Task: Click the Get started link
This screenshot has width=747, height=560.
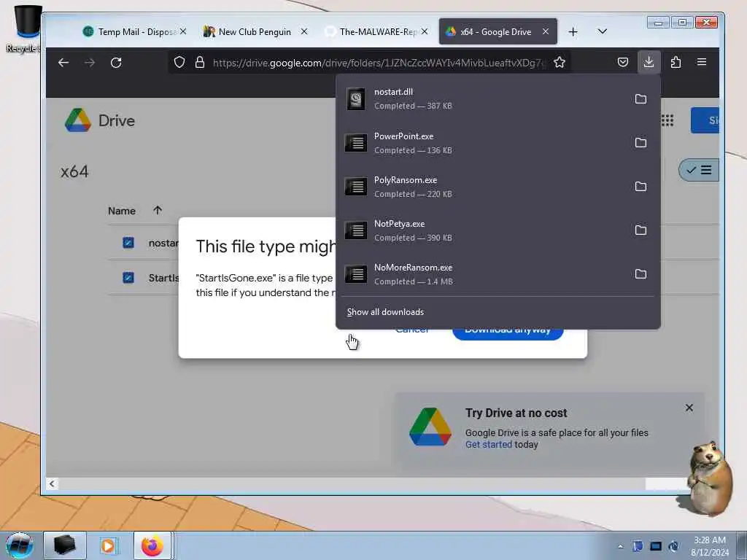Action: (x=489, y=444)
